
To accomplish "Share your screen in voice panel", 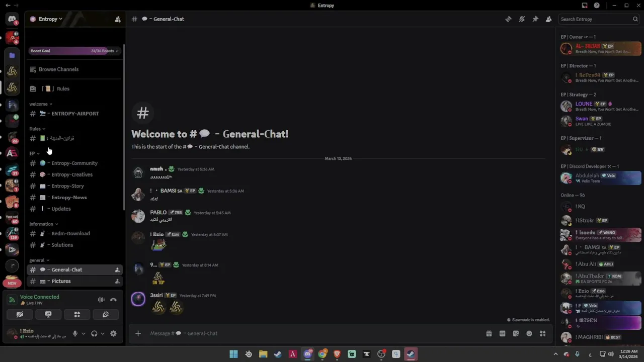I will click(48, 314).
